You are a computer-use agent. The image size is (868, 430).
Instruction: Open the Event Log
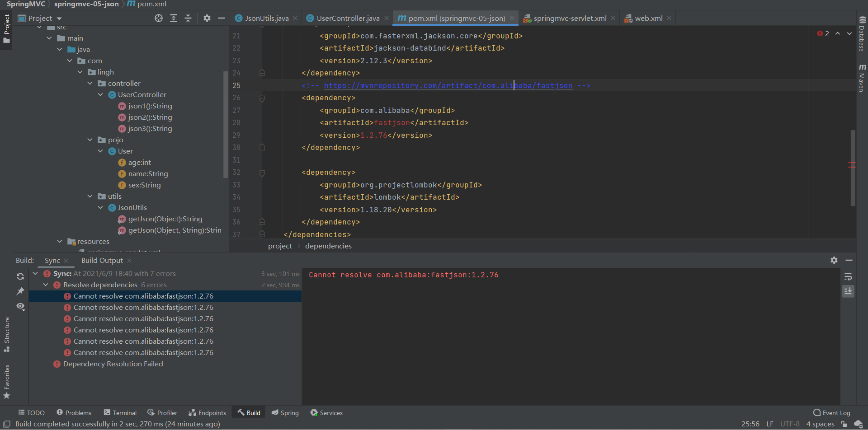point(832,413)
